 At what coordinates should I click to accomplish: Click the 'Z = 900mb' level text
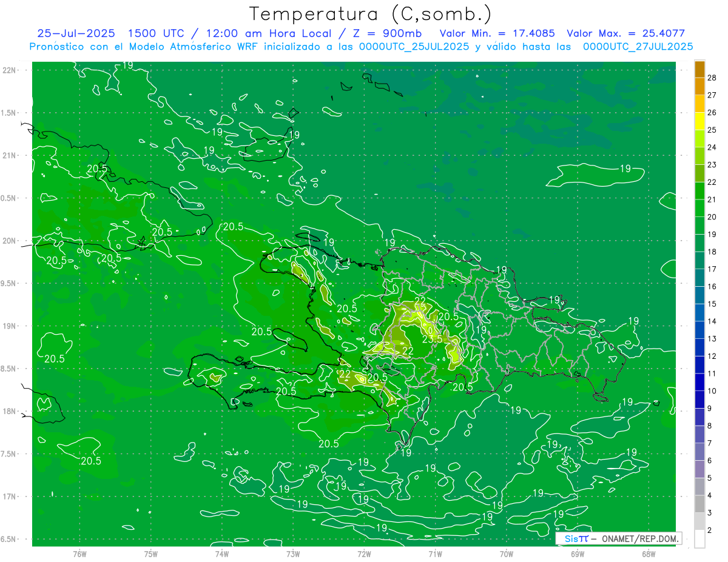tap(386, 34)
